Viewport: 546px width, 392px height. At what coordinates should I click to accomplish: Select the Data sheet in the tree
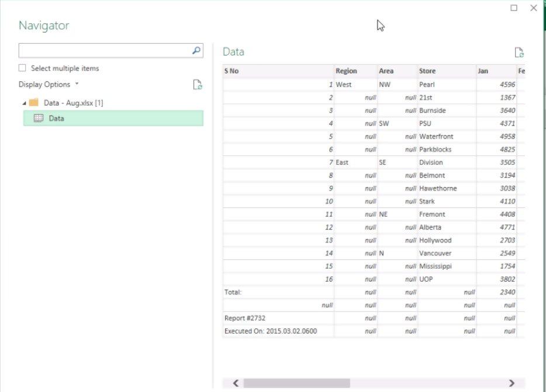coord(113,119)
